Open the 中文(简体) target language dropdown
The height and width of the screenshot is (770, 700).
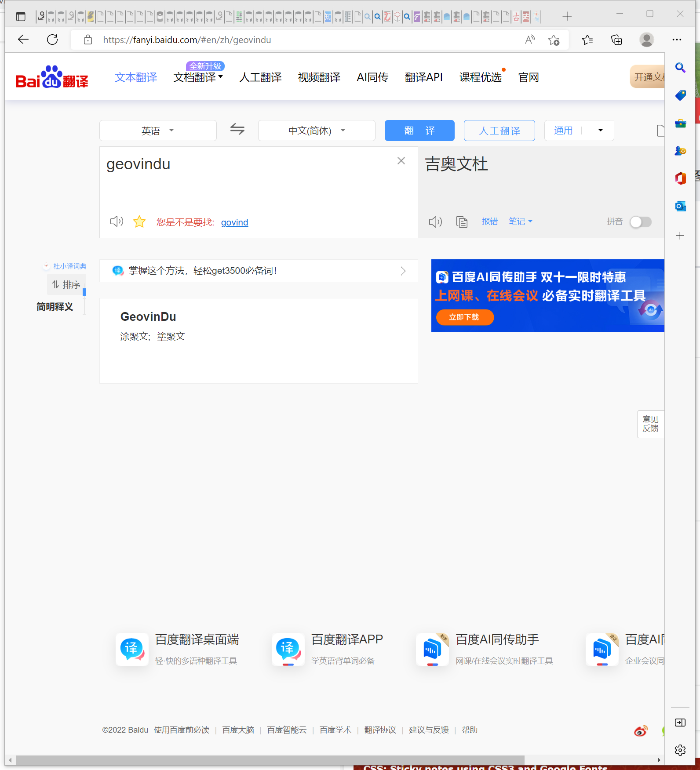pyautogui.click(x=317, y=131)
